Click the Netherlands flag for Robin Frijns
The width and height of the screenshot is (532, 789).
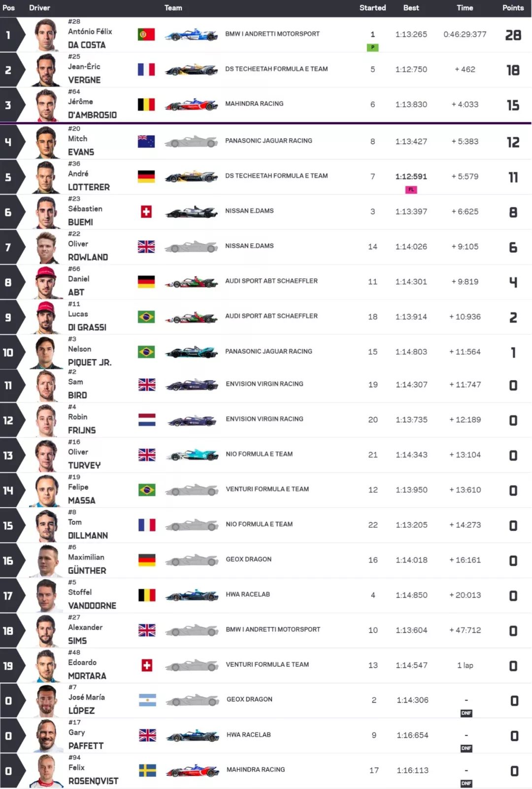[147, 420]
